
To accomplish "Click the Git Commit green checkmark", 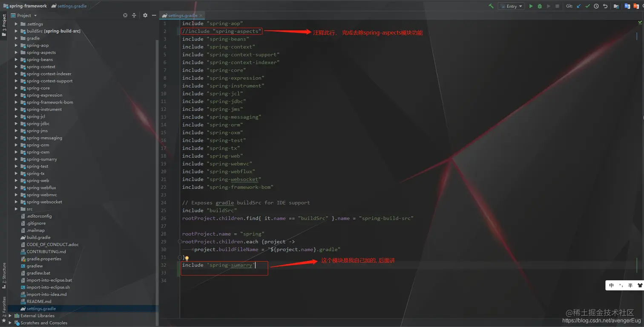I will 587,6.
